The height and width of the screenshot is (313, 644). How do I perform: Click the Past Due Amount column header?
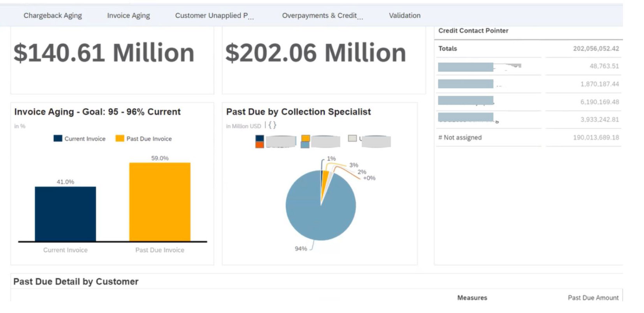click(x=593, y=298)
